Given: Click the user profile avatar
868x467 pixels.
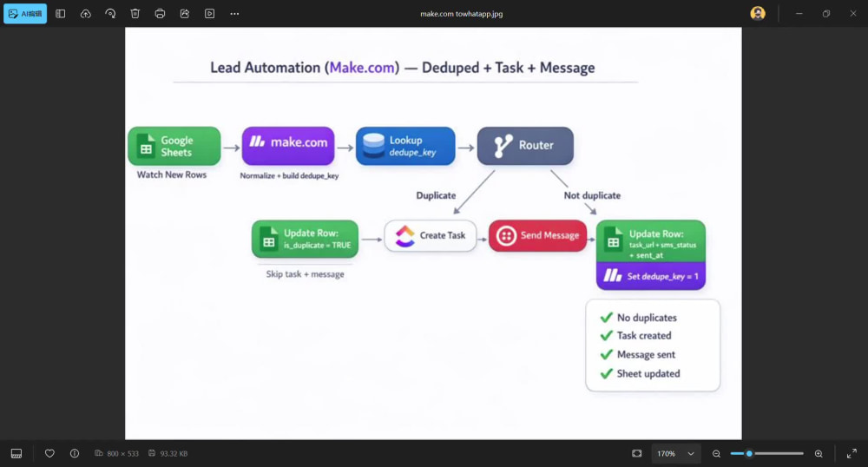Looking at the screenshot, I should pos(758,13).
